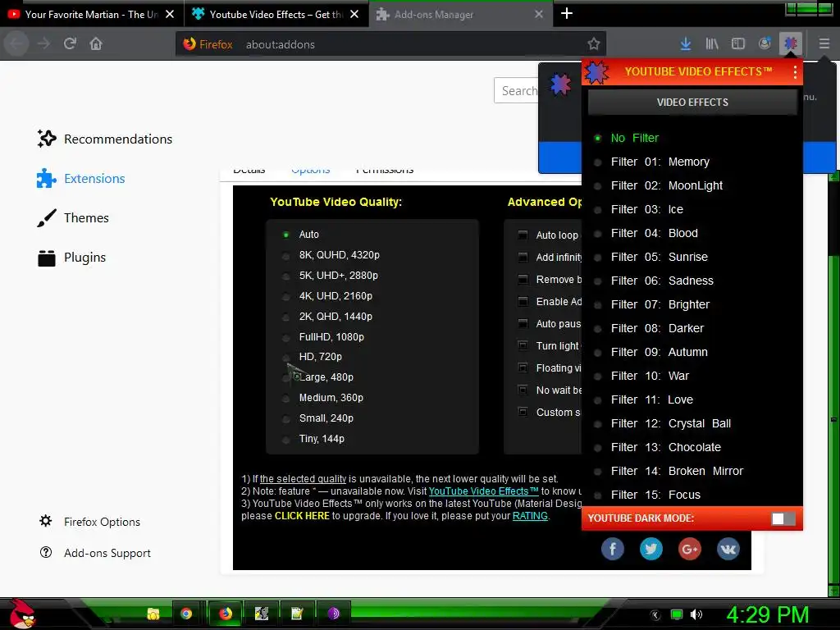
Task: Click the volume speaker tray icon
Action: click(x=696, y=614)
